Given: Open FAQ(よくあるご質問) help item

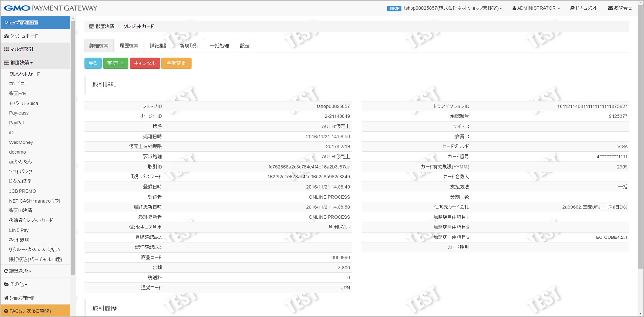Looking at the screenshot, I should tap(27, 311).
